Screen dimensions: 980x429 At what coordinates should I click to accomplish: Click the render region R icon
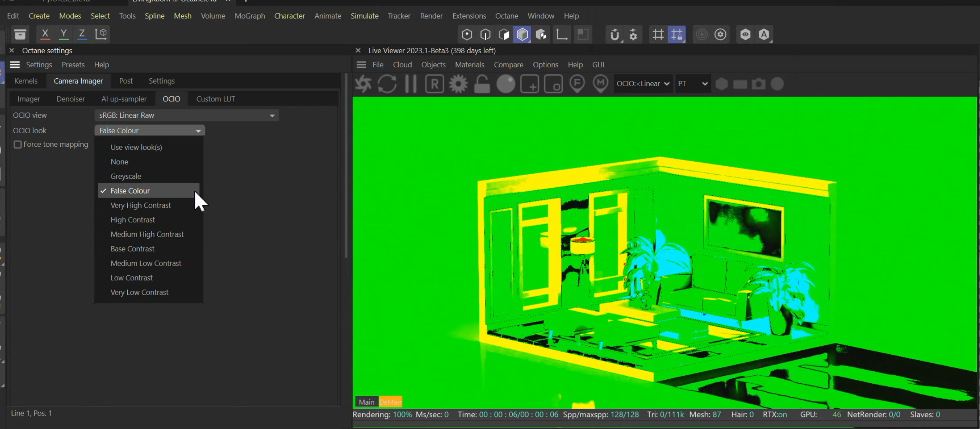click(x=434, y=84)
